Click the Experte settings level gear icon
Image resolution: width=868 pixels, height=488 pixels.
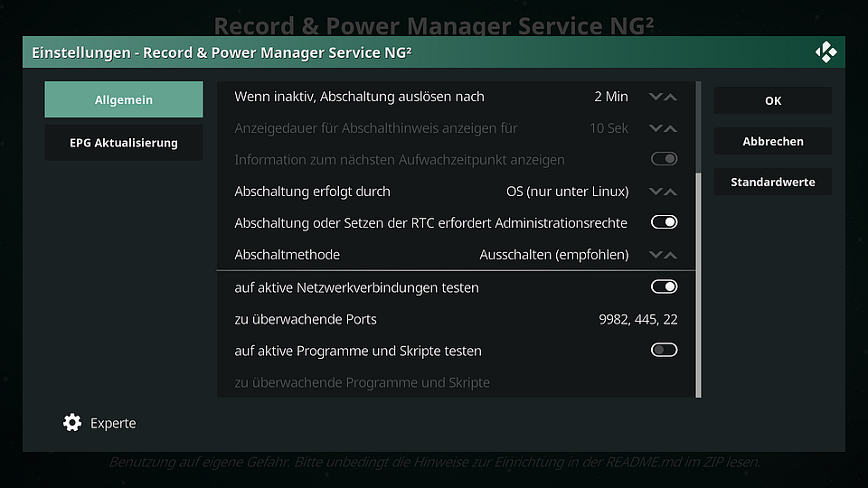point(72,423)
